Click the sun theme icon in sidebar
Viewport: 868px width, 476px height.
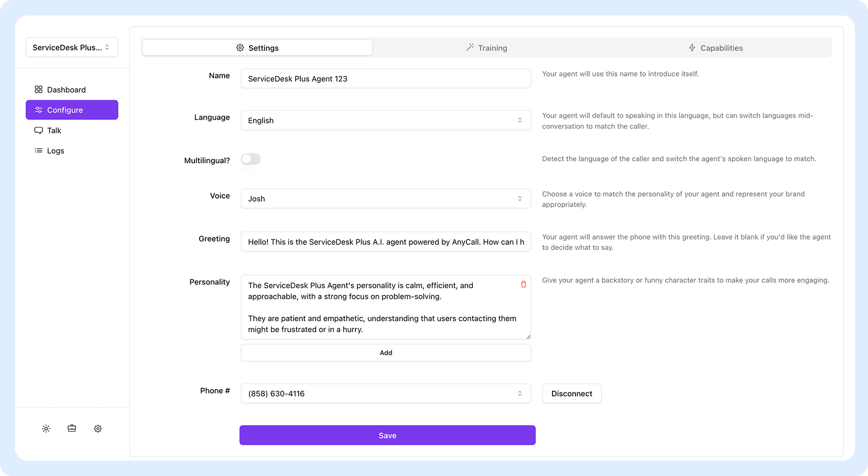tap(46, 429)
